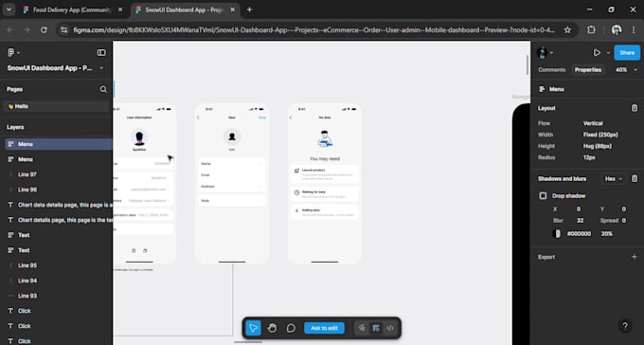644x345 pixels.
Task: Copy Shadows and blurs with clipboard icon
Action: coord(635,178)
